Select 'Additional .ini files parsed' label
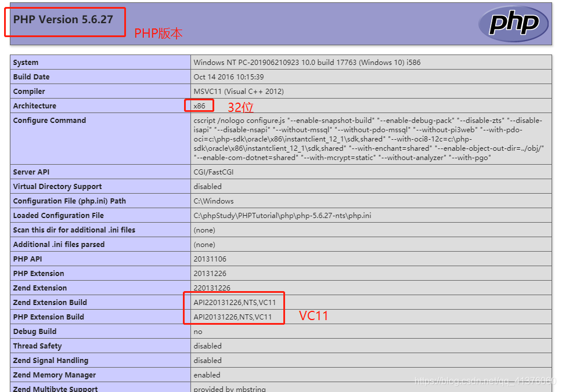 [x=59, y=245]
